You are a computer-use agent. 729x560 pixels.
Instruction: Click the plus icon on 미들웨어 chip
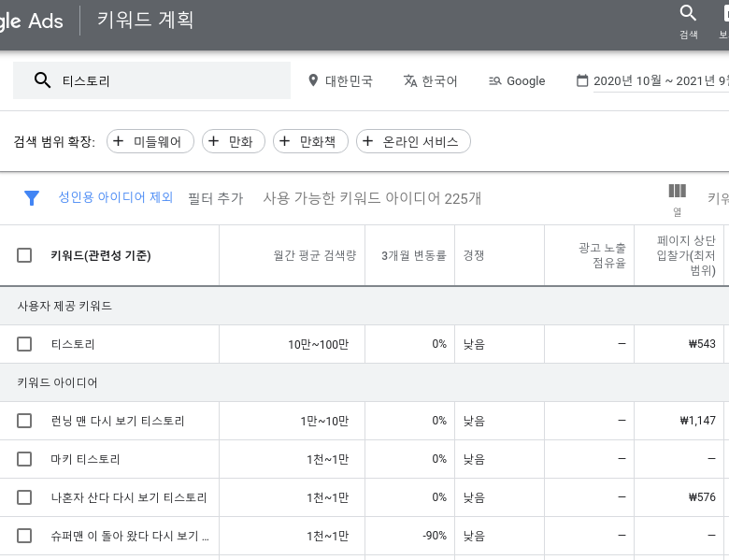118,141
